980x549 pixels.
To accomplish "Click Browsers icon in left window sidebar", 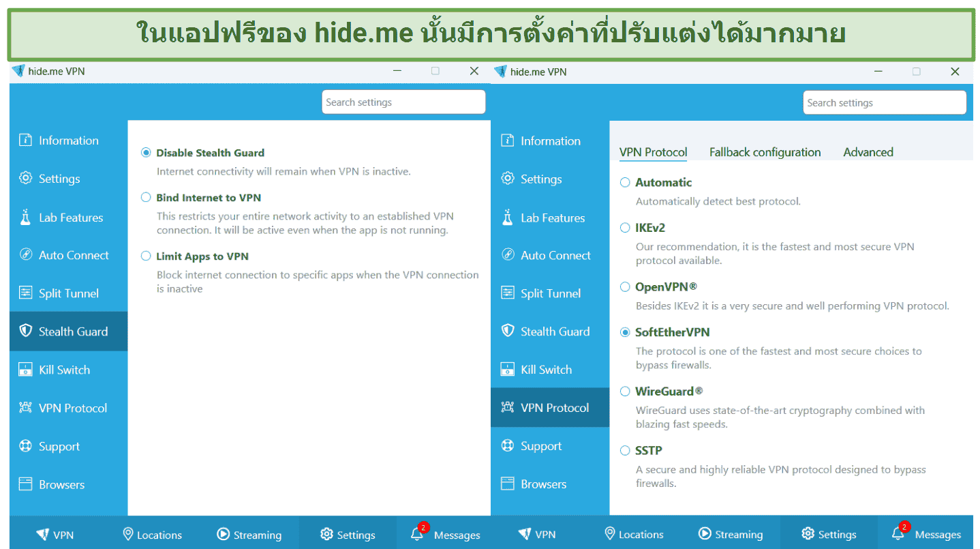I will click(26, 484).
